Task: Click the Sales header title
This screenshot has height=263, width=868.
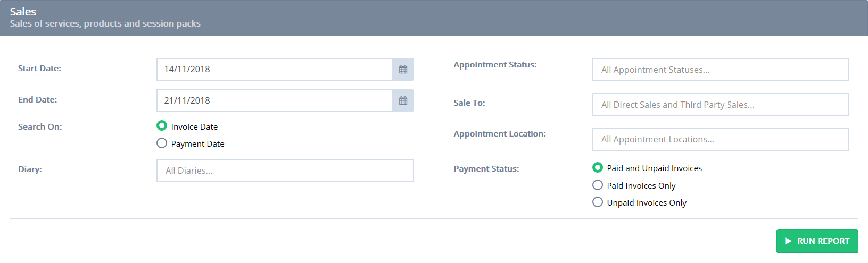Action: (23, 12)
